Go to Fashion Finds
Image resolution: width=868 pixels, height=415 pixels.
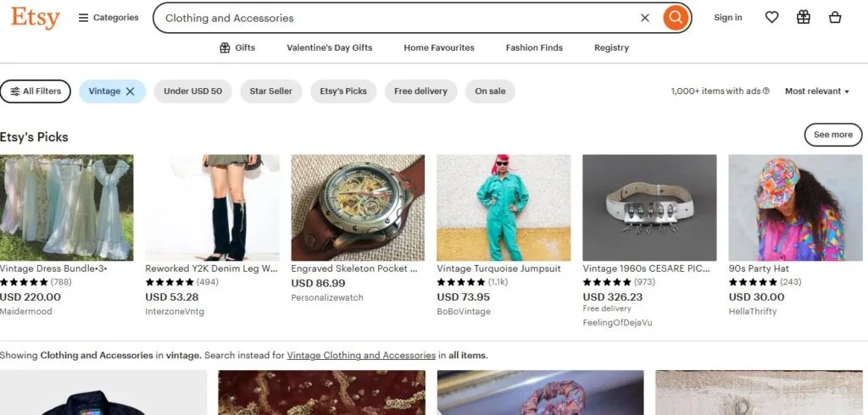coord(534,48)
